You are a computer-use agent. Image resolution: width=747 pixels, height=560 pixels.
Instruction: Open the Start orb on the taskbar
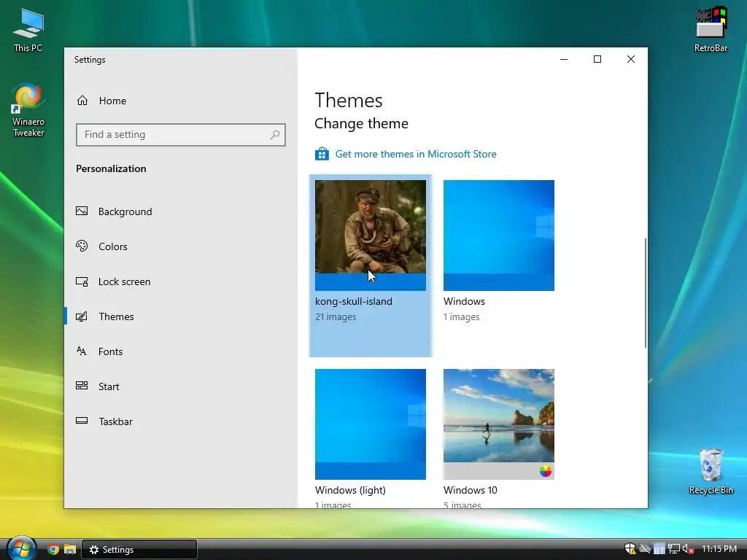[21, 548]
